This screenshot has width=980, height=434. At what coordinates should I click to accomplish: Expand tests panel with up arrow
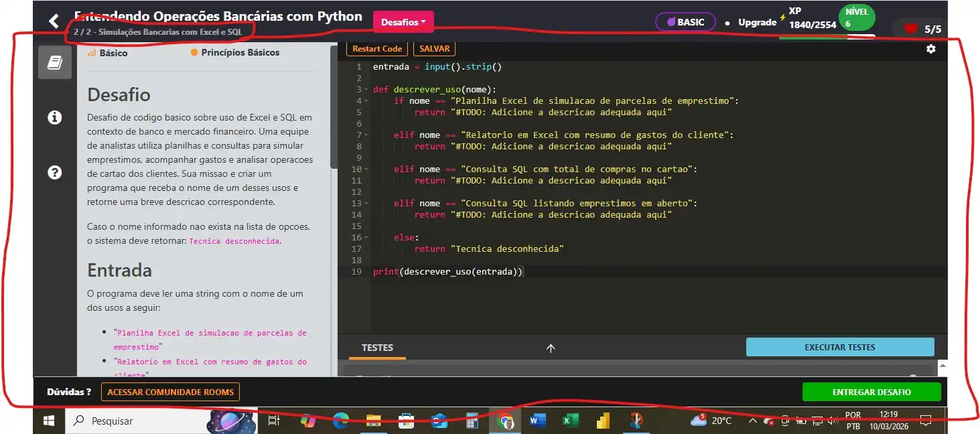pyautogui.click(x=551, y=348)
